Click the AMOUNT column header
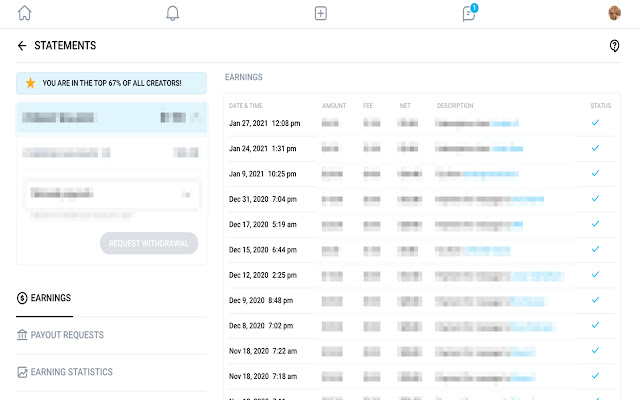640x400 pixels. pyautogui.click(x=334, y=106)
